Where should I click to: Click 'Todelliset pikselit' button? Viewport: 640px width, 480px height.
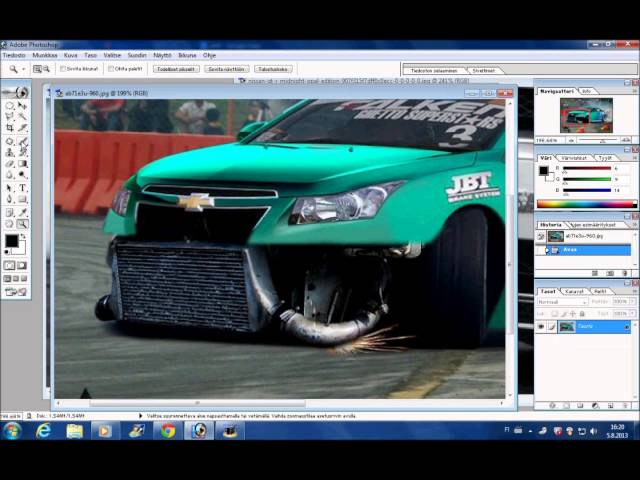[x=176, y=69]
